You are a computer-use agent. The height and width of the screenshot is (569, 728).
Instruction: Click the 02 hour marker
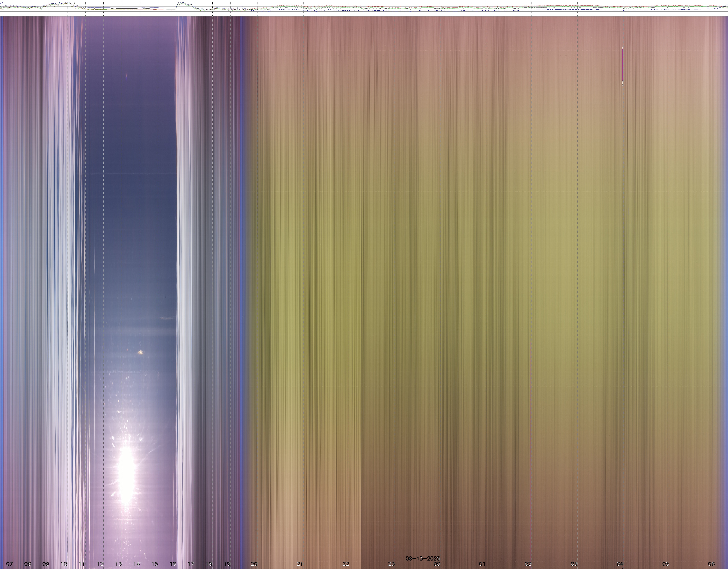(528, 564)
